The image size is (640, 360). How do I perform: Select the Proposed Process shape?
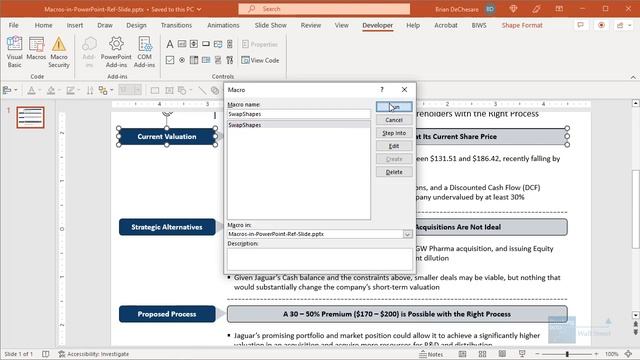pos(167,314)
